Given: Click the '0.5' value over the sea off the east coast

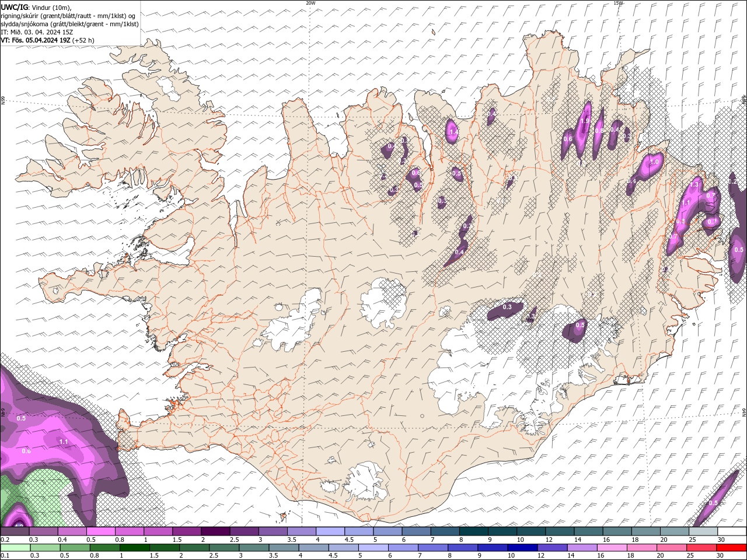Looking at the screenshot, I should tap(739, 250).
